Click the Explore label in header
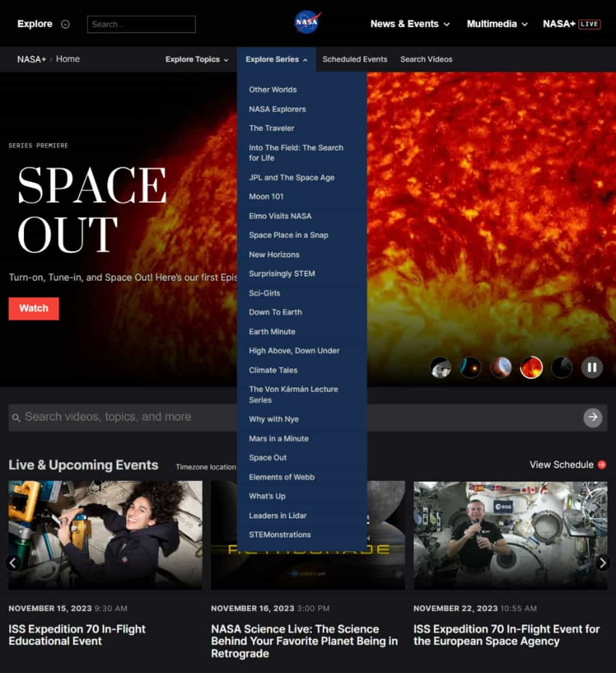This screenshot has height=673, width=616. click(35, 24)
